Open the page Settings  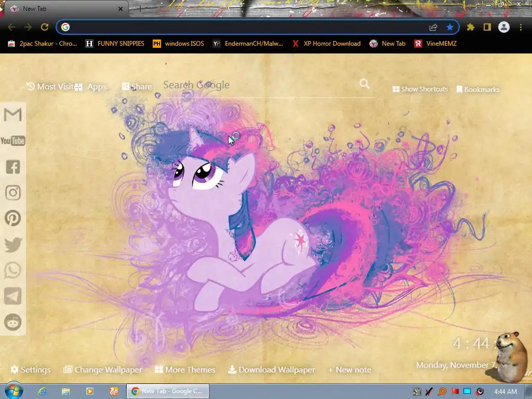click(31, 369)
